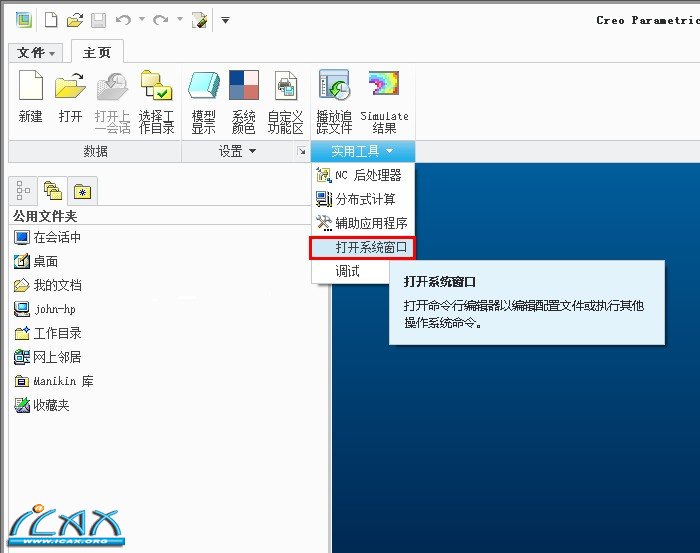Open 我的文档 folder
The width and height of the screenshot is (700, 553).
(48, 285)
